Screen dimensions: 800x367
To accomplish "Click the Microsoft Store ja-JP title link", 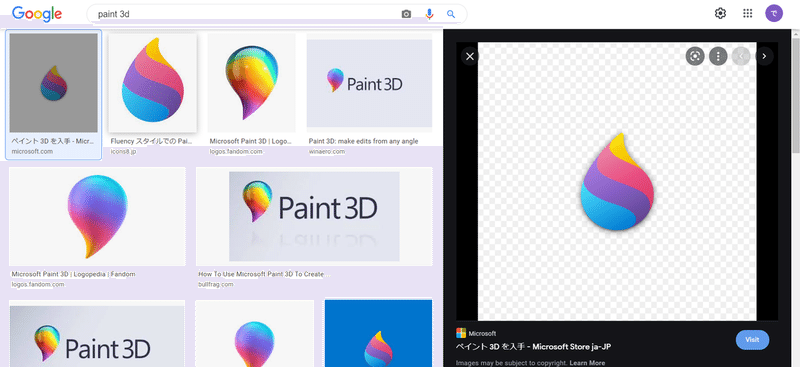I will tap(533, 347).
